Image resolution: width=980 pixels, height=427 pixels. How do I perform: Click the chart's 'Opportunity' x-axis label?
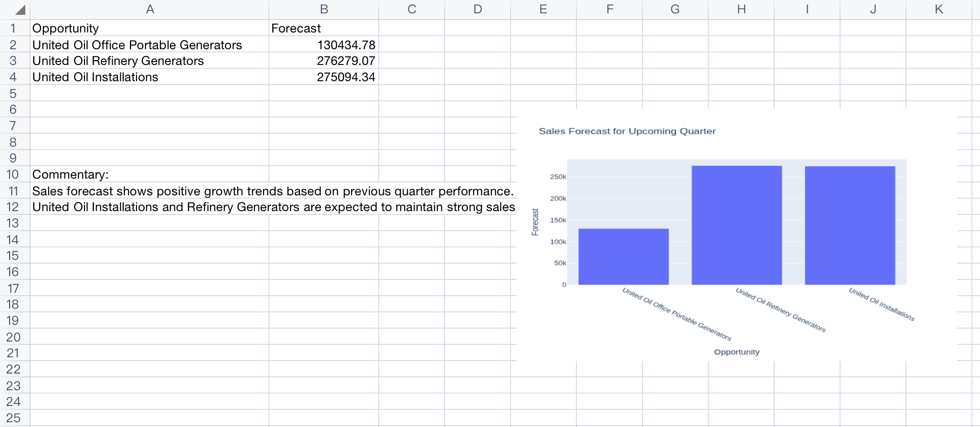coord(736,352)
